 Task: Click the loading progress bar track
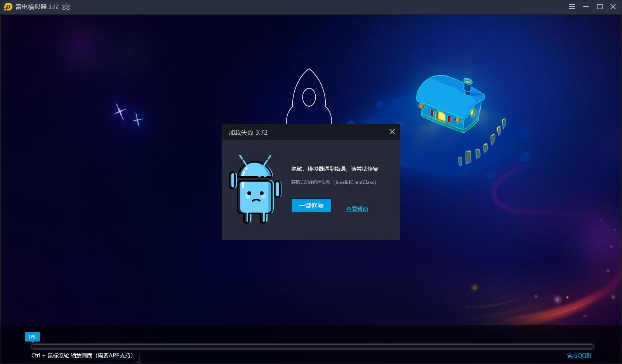pos(312,346)
